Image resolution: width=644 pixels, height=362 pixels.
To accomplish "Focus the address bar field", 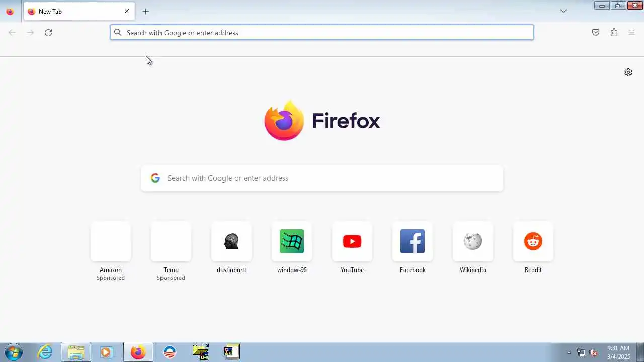I will pos(322,33).
